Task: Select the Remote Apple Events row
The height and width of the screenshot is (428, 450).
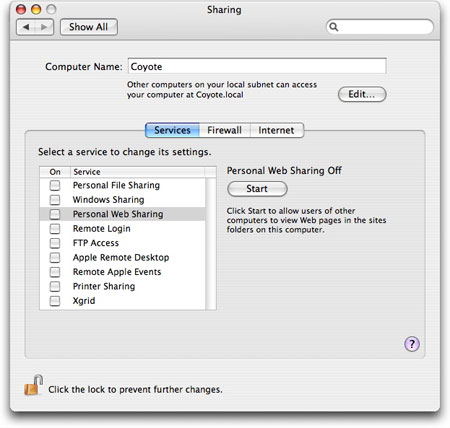Action: click(123, 272)
